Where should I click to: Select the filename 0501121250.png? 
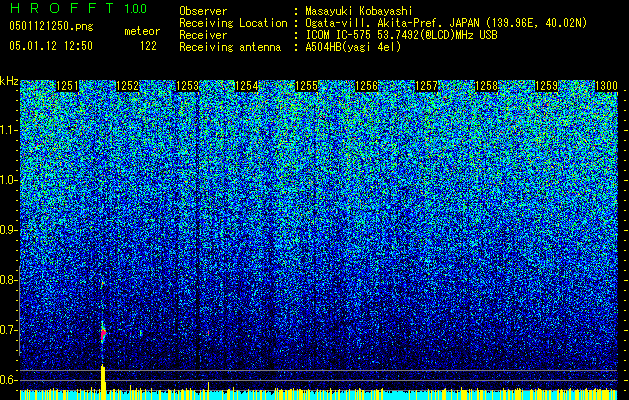51,26
